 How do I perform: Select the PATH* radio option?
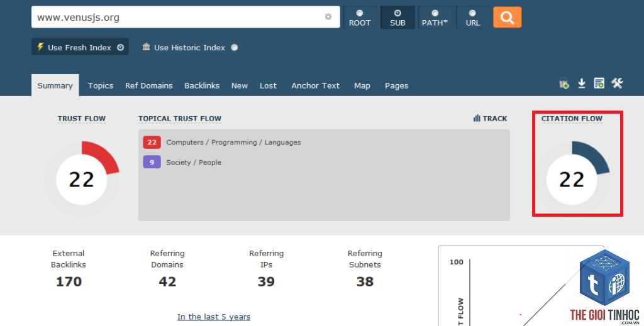pos(435,18)
